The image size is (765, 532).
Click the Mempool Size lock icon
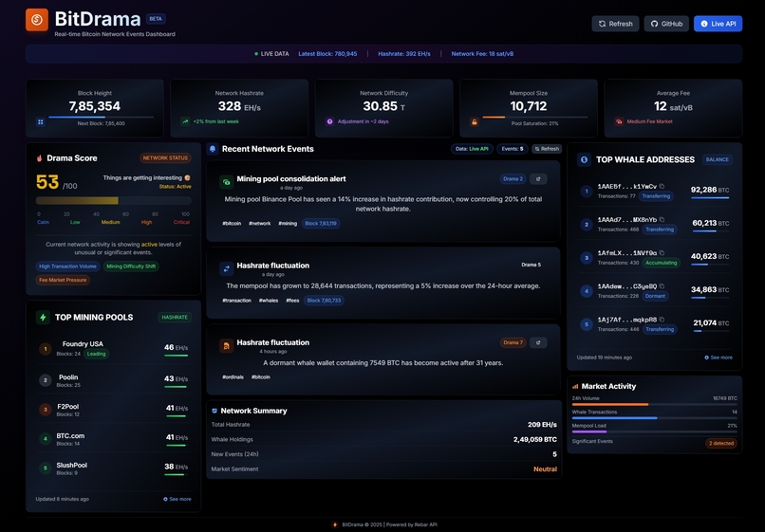point(475,122)
